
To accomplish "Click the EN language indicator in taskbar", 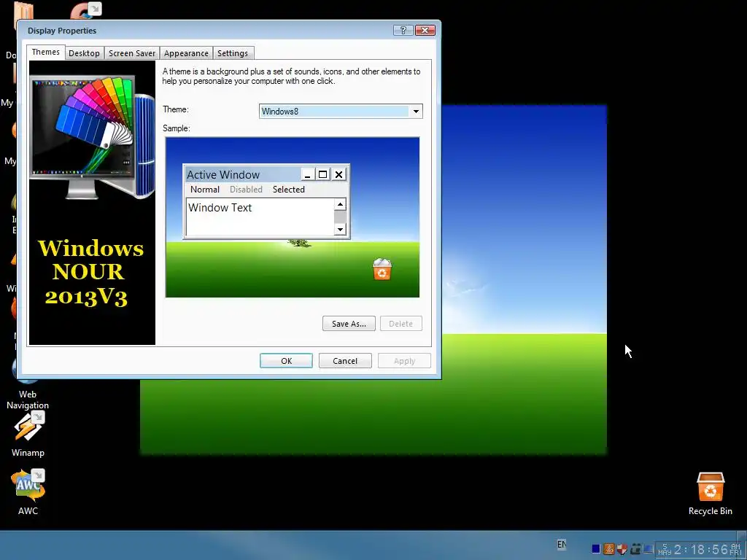I will coord(562,544).
